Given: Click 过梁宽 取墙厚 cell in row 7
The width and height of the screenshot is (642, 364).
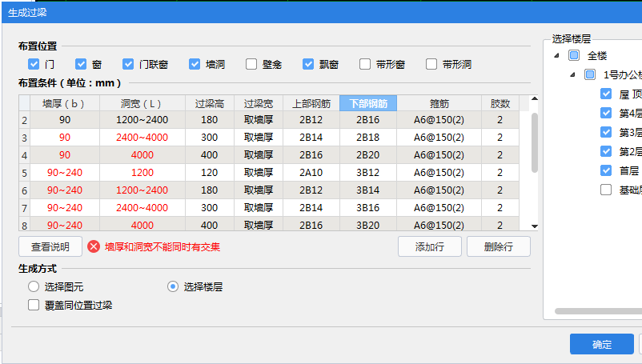Looking at the screenshot, I should coord(259,208).
